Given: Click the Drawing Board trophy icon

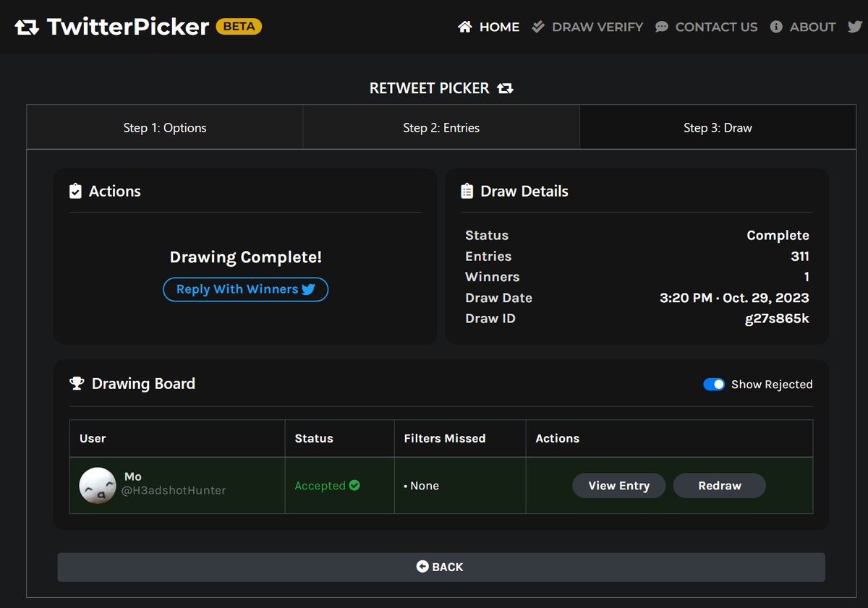Looking at the screenshot, I should point(77,384).
